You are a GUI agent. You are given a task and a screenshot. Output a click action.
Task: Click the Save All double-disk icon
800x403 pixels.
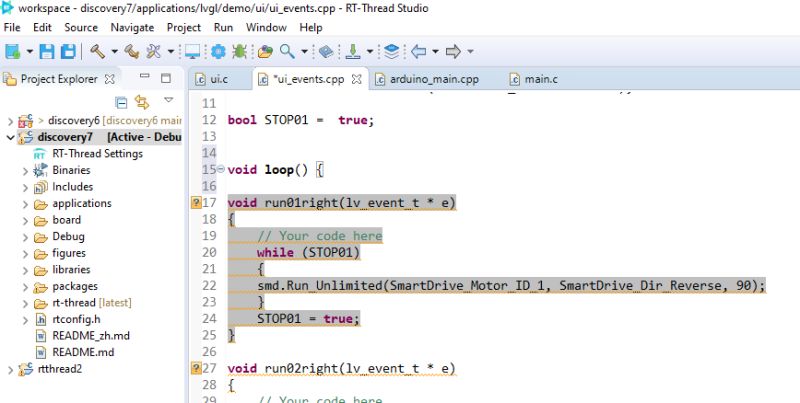[68, 51]
